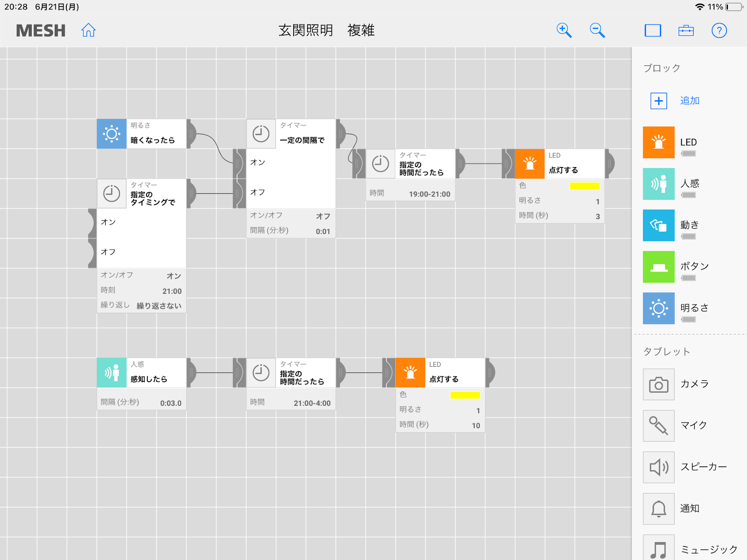Click the 一定の間隔で timer clock icon
Viewport: 747px width, 560px height.
(261, 134)
